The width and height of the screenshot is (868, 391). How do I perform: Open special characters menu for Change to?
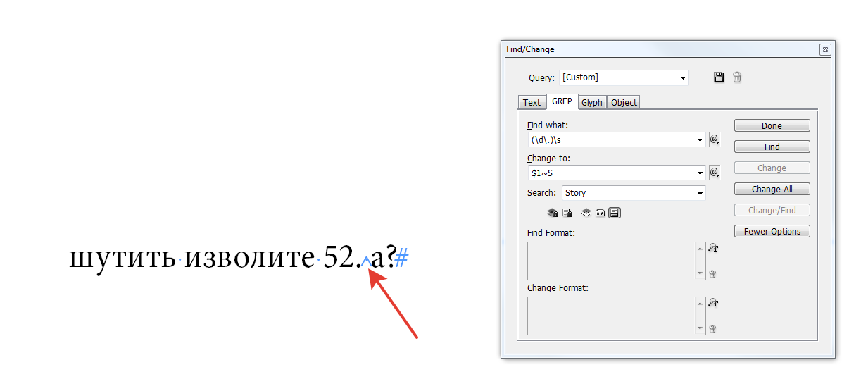(714, 173)
